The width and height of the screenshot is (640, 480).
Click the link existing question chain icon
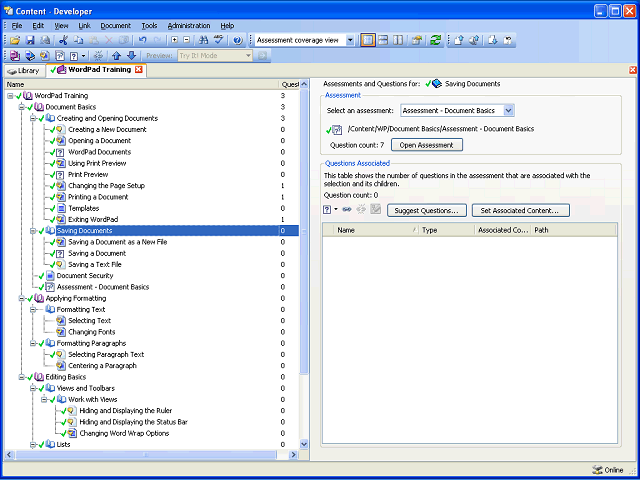click(347, 209)
